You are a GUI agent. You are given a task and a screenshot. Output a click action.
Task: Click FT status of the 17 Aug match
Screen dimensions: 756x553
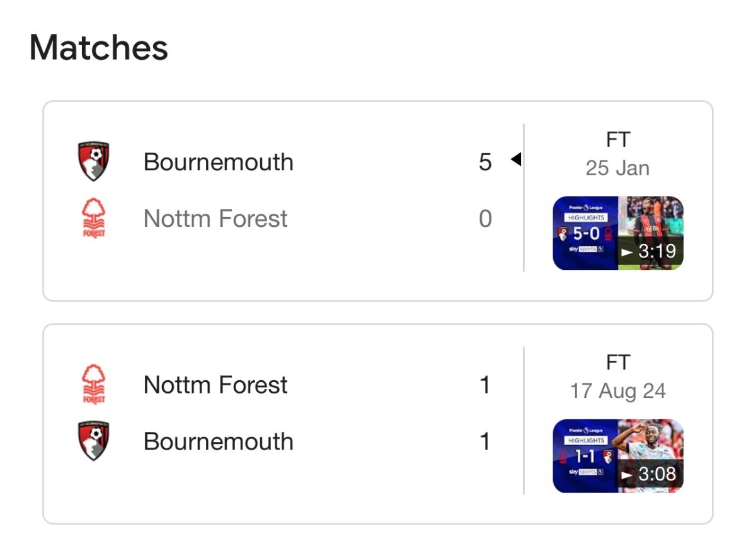pos(618,363)
